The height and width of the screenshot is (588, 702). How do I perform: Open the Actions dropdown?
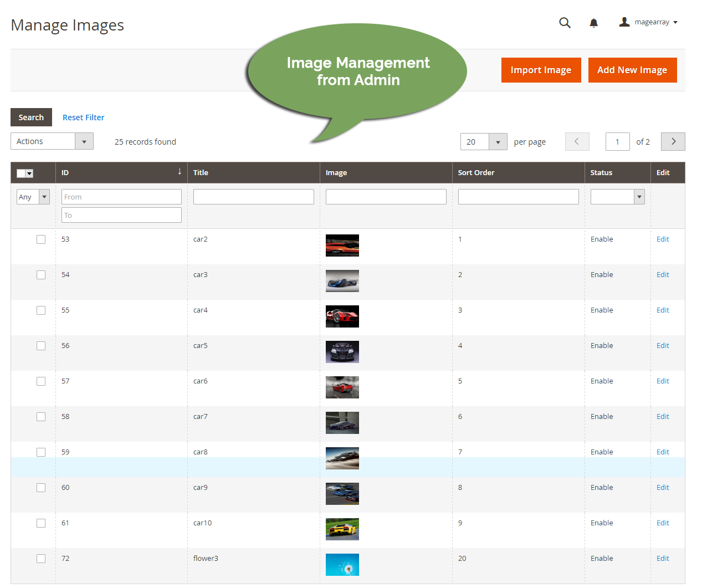(52, 141)
